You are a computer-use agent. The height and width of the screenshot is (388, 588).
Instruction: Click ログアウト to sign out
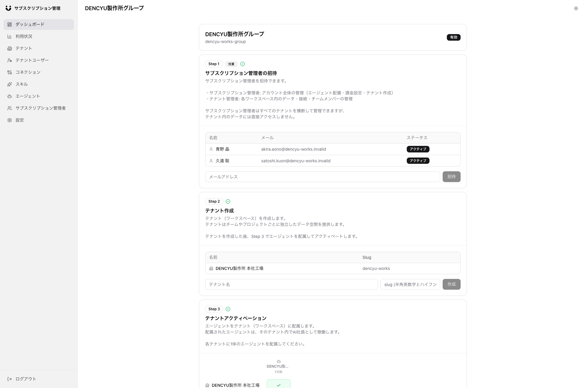pyautogui.click(x=39, y=379)
